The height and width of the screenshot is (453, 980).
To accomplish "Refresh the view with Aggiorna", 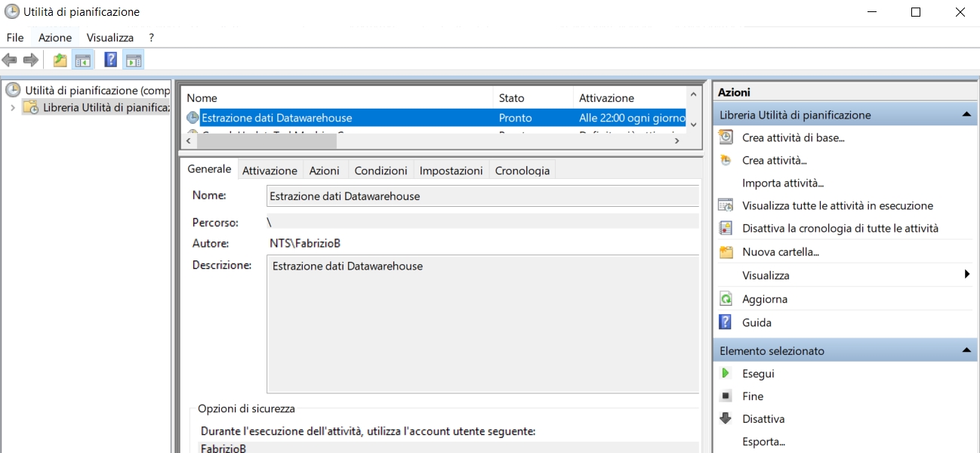I will click(764, 299).
